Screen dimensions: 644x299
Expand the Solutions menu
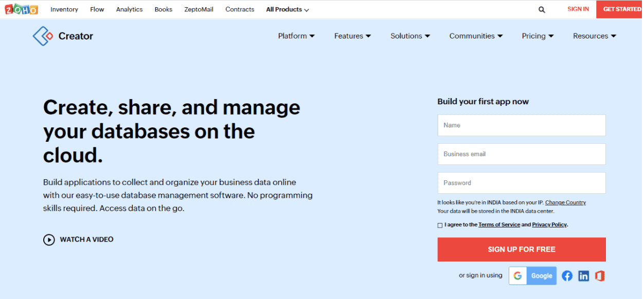(x=410, y=36)
